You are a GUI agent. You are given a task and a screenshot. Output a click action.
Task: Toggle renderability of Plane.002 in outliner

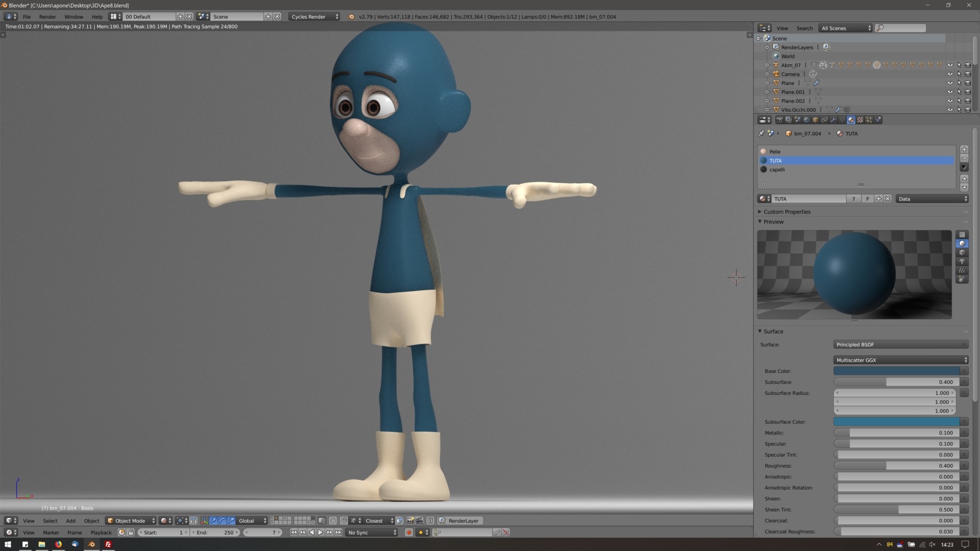pos(968,101)
